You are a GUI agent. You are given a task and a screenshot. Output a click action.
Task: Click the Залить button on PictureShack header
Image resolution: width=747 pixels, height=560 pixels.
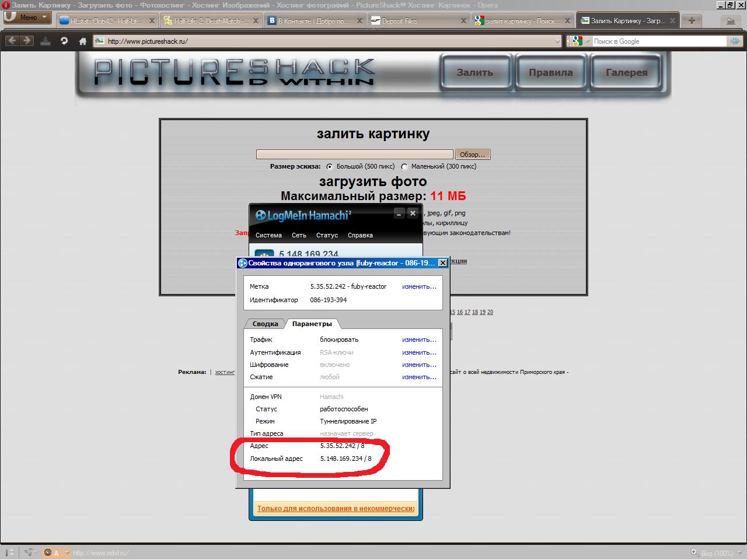click(474, 72)
